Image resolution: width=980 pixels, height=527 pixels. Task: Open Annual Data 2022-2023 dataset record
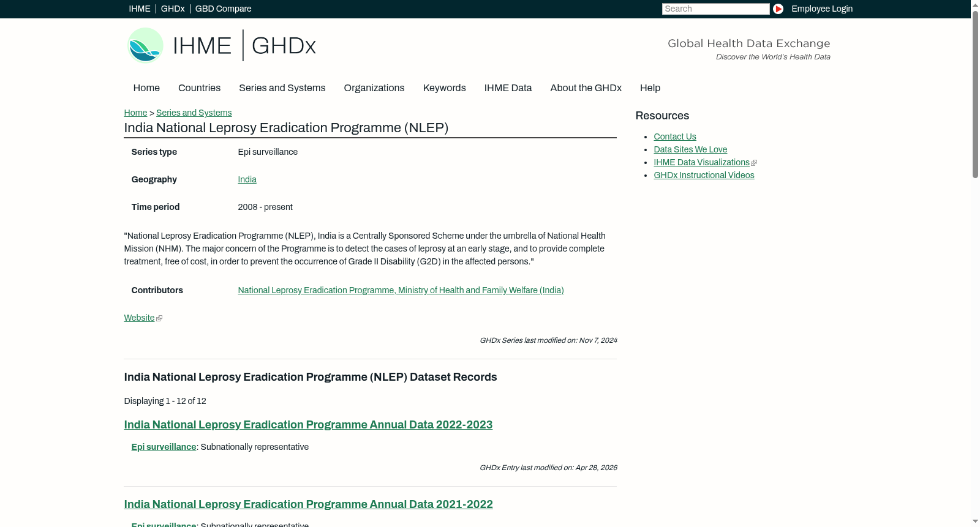point(308,425)
